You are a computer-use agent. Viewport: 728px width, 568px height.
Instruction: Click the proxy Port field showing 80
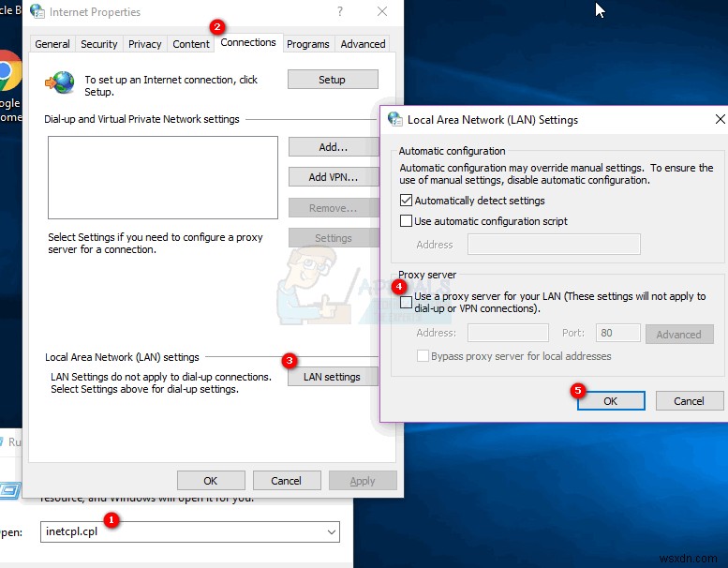click(x=618, y=333)
